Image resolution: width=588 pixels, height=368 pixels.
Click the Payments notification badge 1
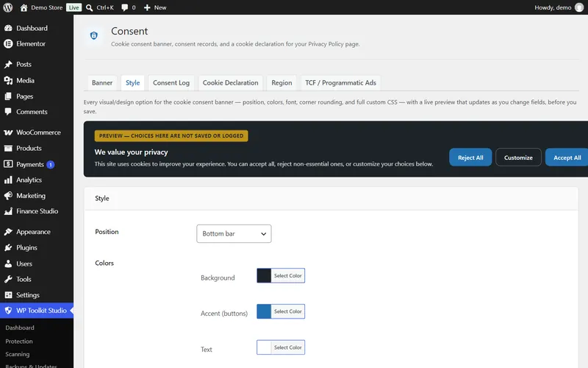51,164
